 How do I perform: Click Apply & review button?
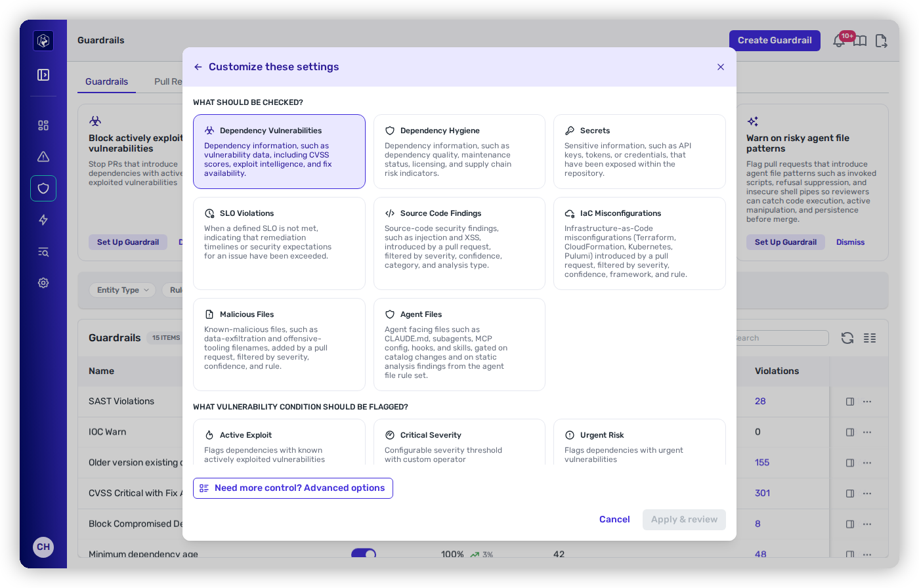684,519
